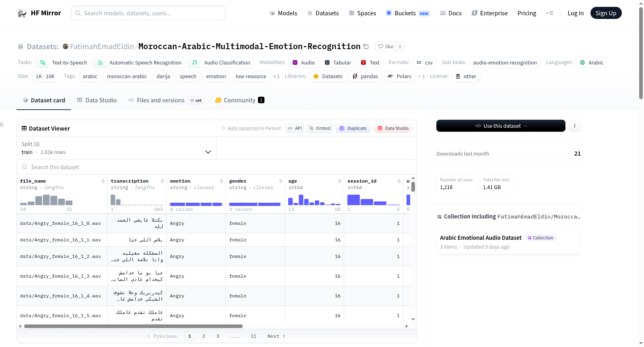Select the audio-emotion-recognition sub-task tag

[505, 62]
